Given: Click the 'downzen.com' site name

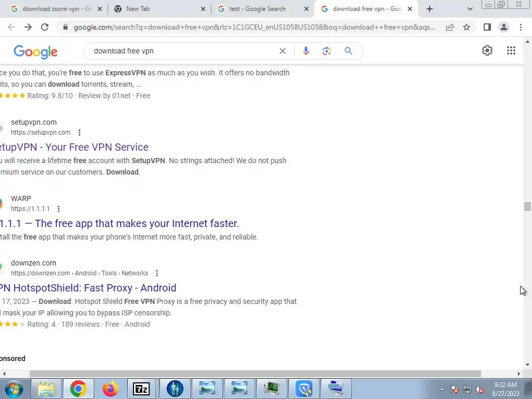Looking at the screenshot, I should click(34, 263).
